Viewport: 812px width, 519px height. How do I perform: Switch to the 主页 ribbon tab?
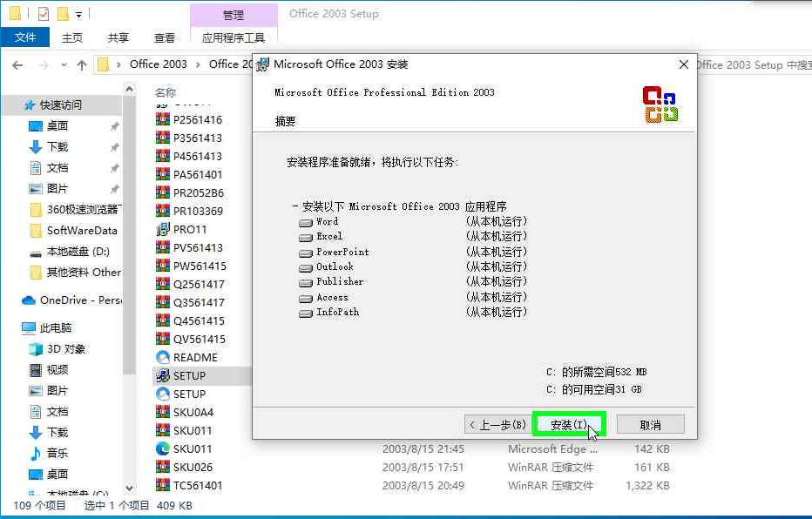tap(72, 37)
